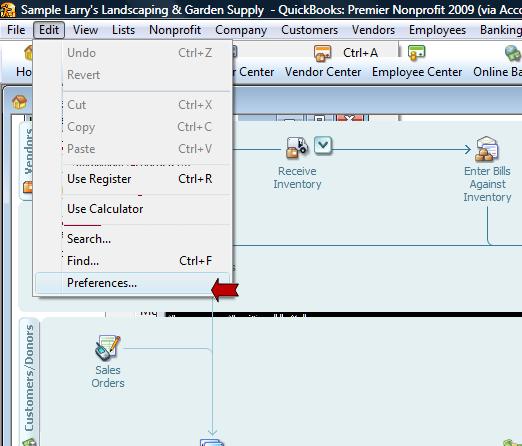Viewport: 522px width, 446px height.
Task: Open the Lists menu
Action: (x=123, y=30)
